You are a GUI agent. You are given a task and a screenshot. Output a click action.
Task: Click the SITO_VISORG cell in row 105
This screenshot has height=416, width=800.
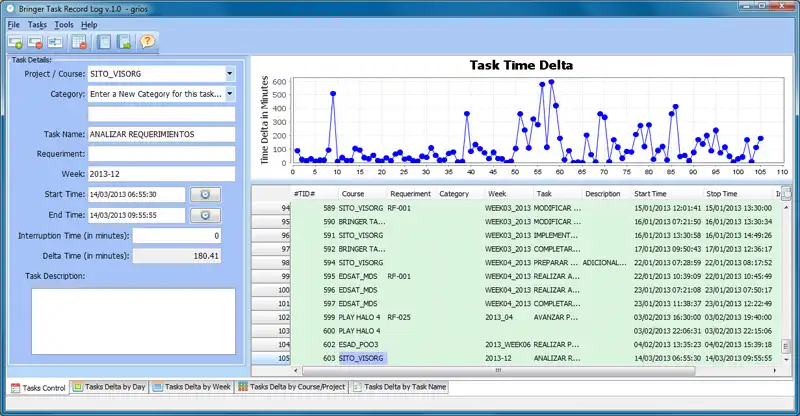pos(362,358)
